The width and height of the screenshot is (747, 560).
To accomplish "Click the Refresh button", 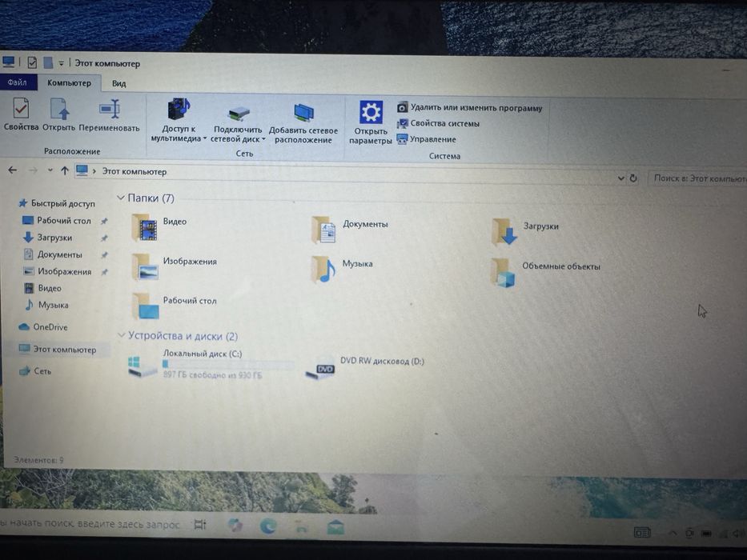I will (x=633, y=178).
